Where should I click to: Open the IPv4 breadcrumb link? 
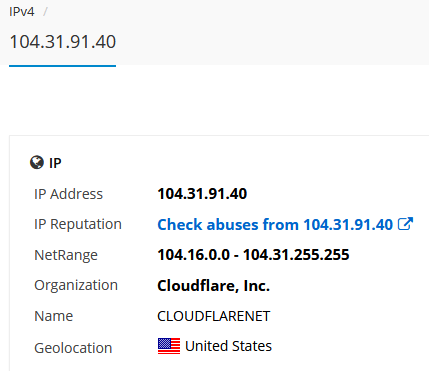point(22,12)
